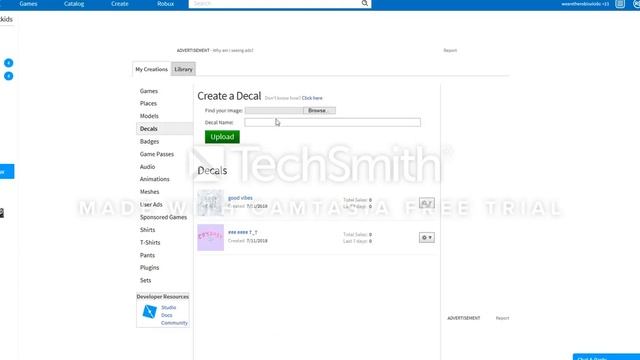Select T-Shirts category
Screen dimensions: 640x360
[150, 242]
